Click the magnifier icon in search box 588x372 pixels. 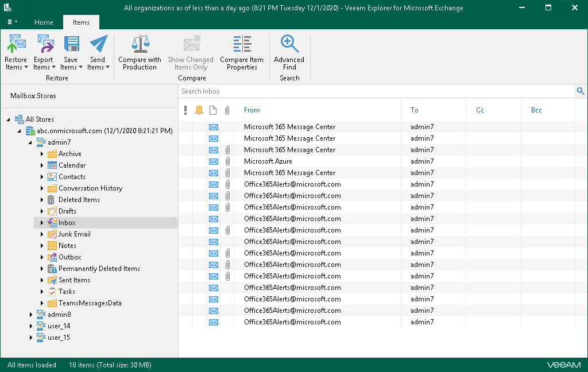click(x=580, y=91)
